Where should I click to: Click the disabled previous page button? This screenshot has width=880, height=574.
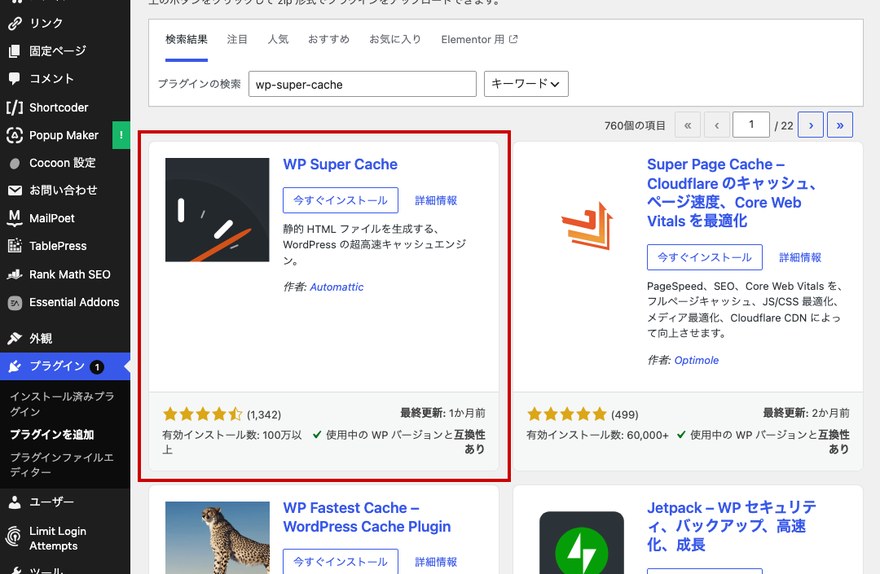pyautogui.click(x=717, y=125)
